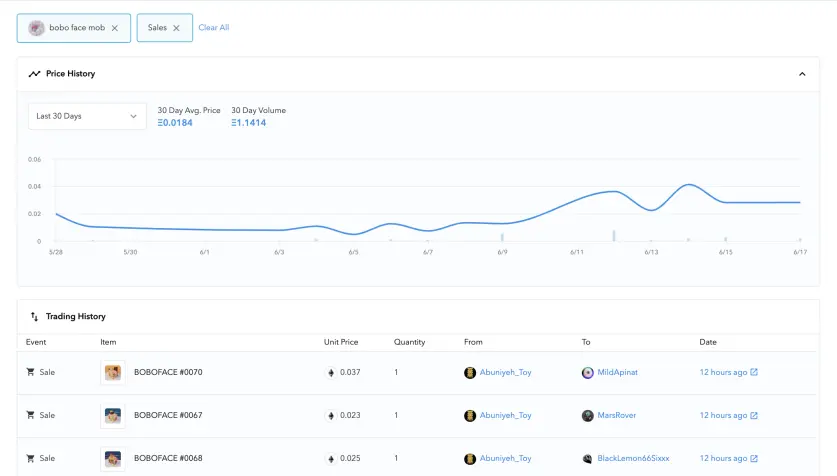Click the cart Sale icon for BOBOFACE #0068

coord(30,458)
